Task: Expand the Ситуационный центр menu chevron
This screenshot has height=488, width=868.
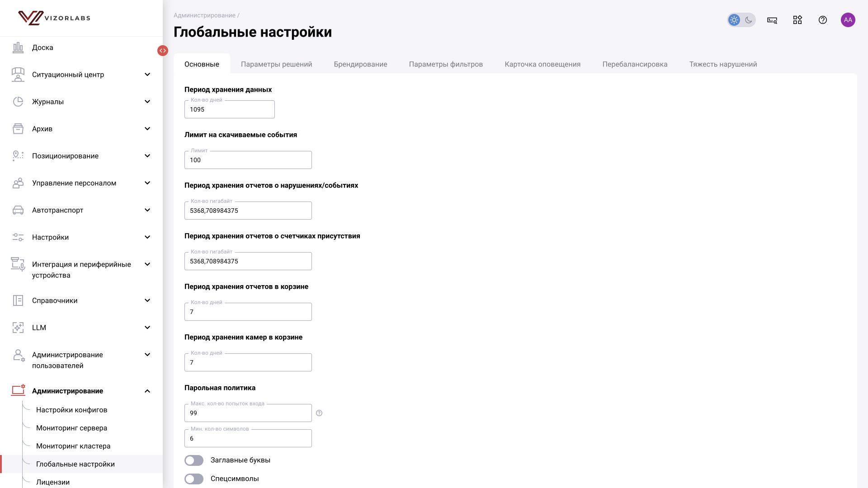Action: [147, 75]
